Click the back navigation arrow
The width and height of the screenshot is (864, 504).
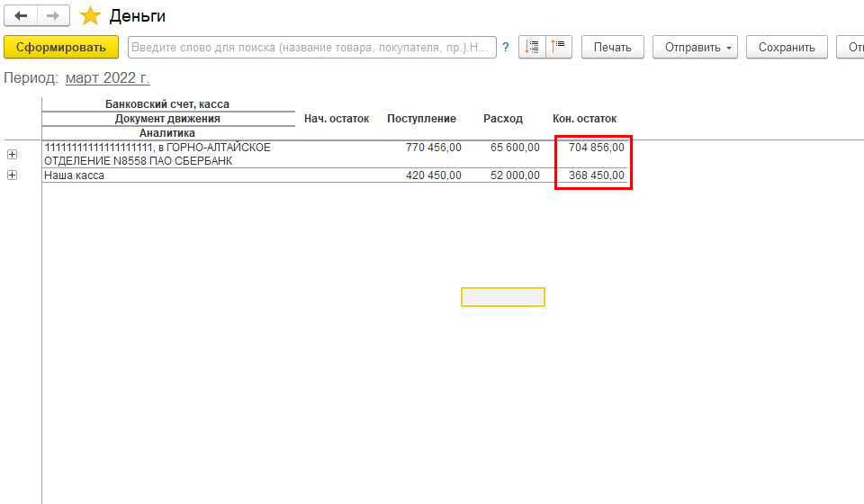point(21,16)
